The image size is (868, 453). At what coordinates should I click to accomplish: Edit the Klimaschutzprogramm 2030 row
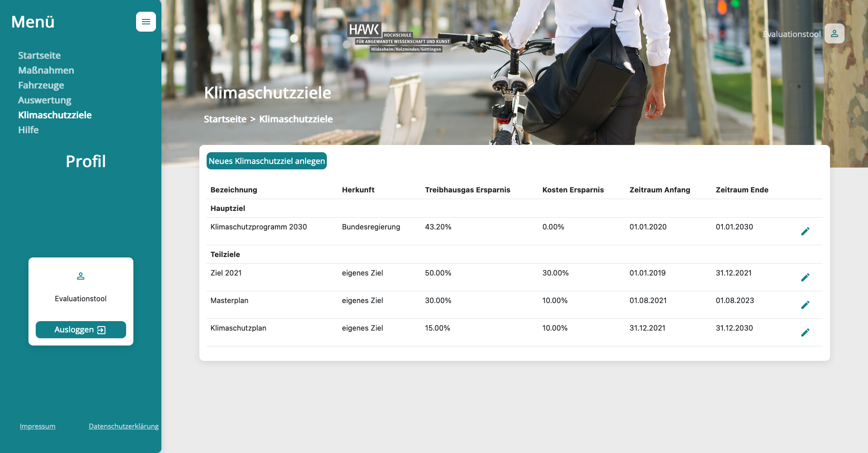(x=805, y=231)
